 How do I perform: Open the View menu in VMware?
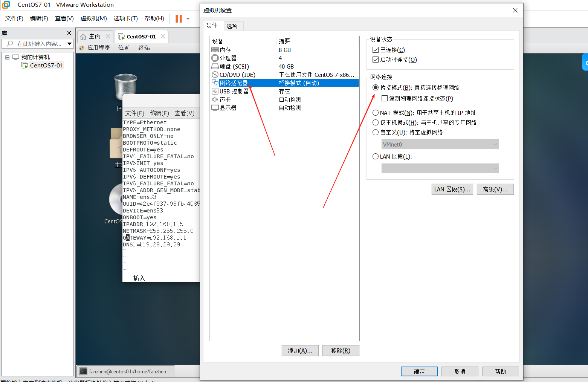(64, 18)
